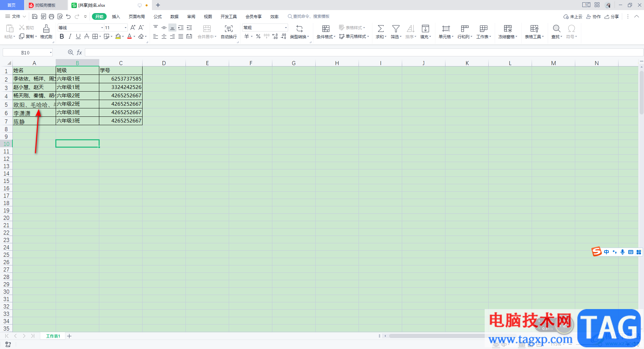Increase font size with the A+ icon
The width and height of the screenshot is (644, 349).
point(133,28)
